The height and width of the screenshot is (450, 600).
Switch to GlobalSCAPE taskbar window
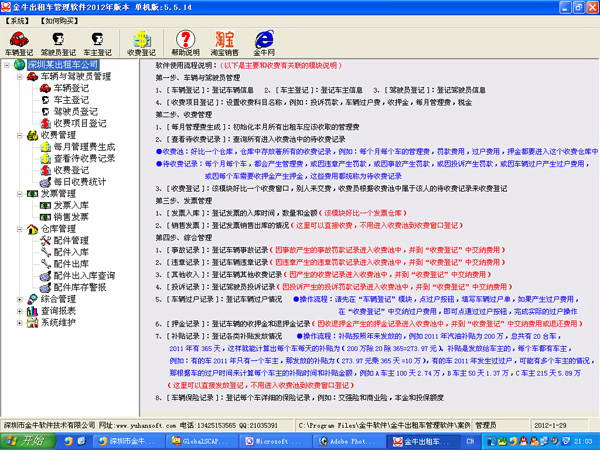[x=202, y=441]
